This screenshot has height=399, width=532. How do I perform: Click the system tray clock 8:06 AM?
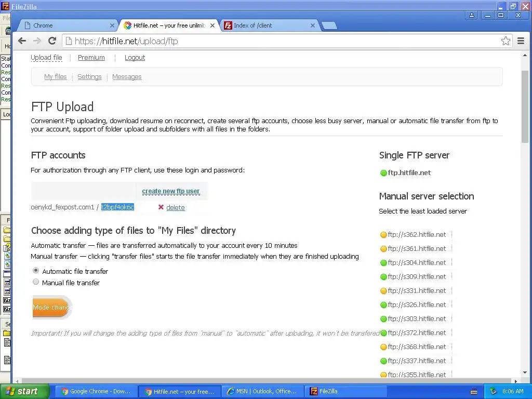click(x=513, y=391)
